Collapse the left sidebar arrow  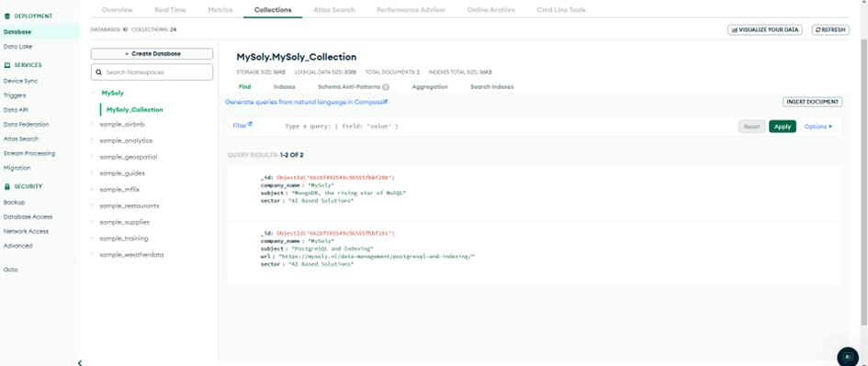[x=80, y=362]
